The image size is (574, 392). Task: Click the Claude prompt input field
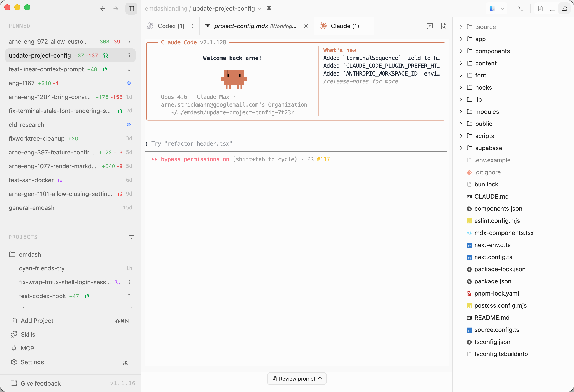(x=296, y=144)
